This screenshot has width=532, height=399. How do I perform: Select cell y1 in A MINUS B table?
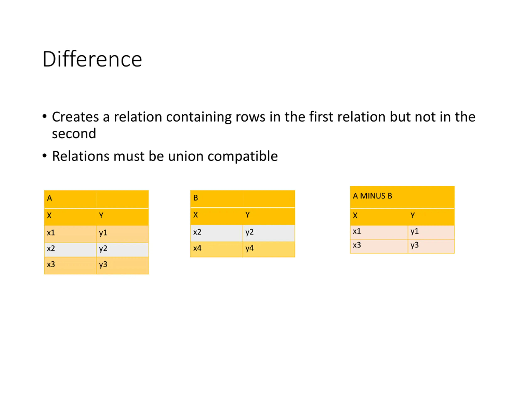click(431, 232)
